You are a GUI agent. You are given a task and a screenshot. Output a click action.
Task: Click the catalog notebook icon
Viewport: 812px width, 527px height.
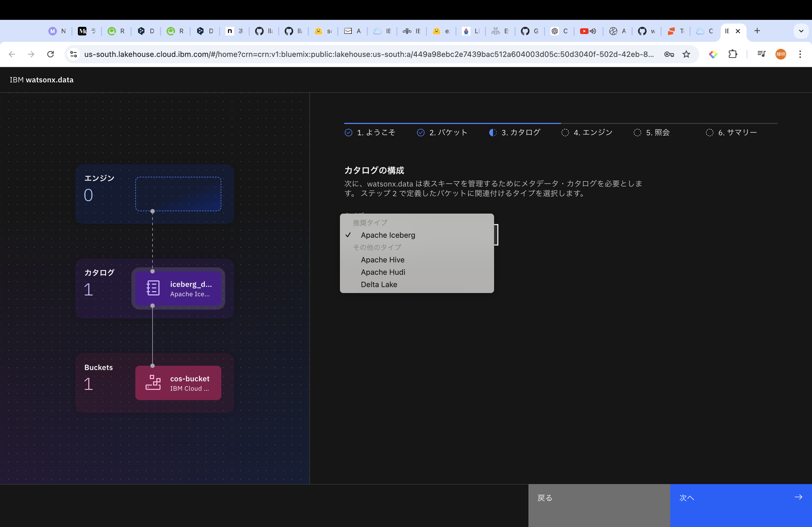click(153, 288)
